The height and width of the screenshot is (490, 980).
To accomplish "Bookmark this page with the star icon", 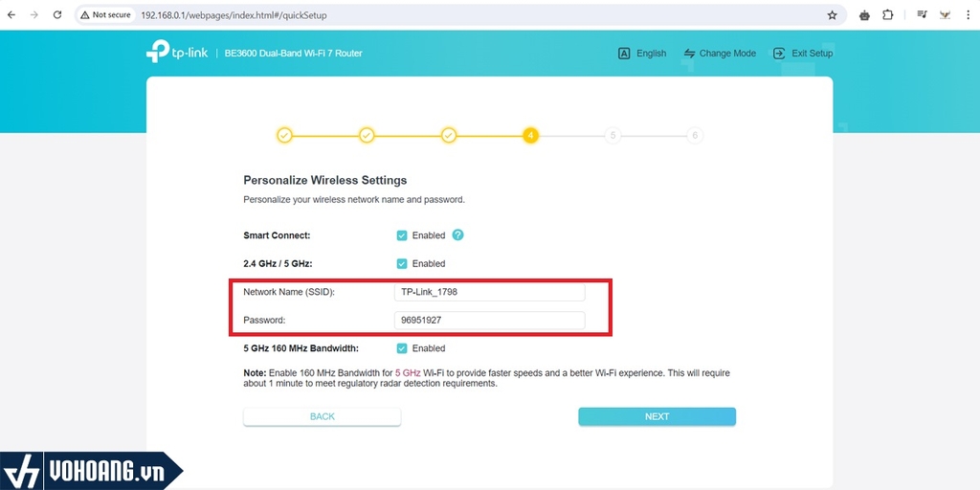I will pos(832,15).
